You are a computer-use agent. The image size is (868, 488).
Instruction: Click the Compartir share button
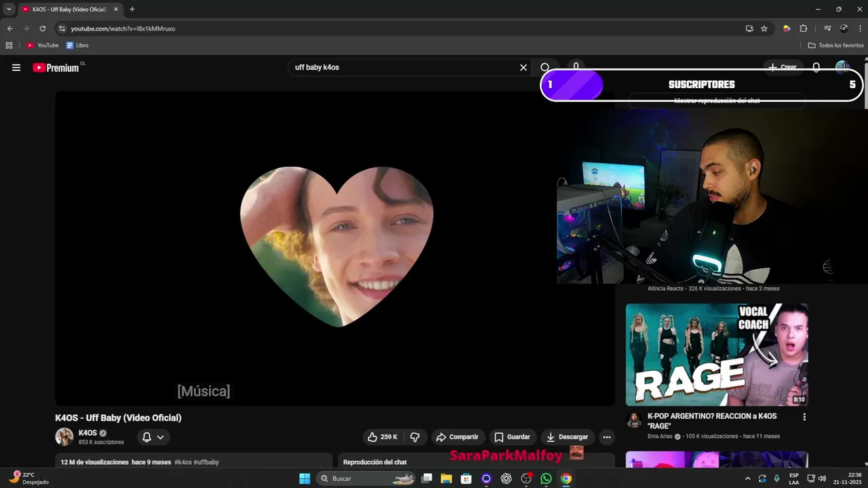click(458, 437)
